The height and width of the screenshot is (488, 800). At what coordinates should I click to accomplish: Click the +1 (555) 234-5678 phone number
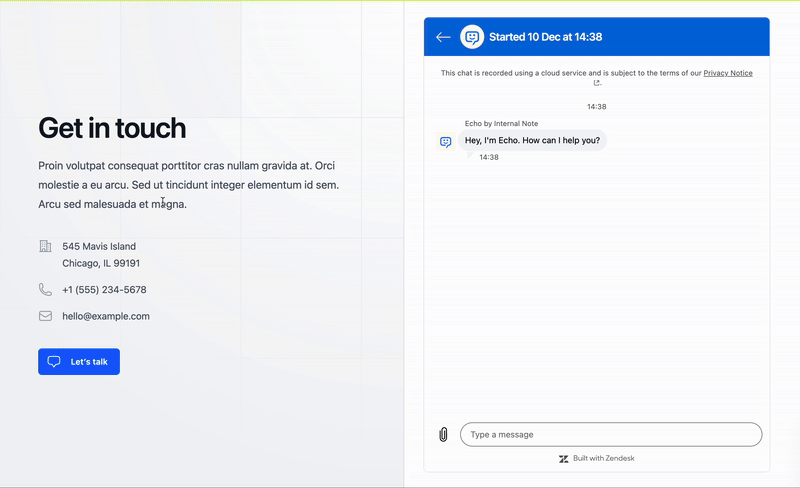tap(104, 290)
